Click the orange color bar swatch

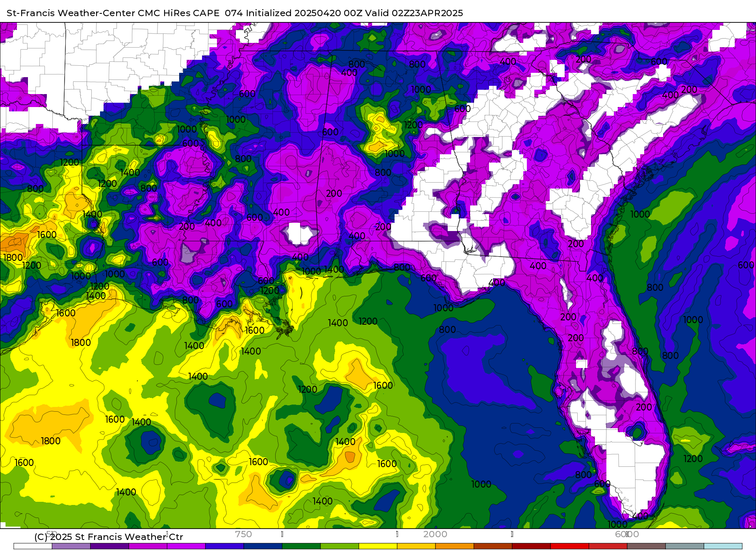[455, 546]
